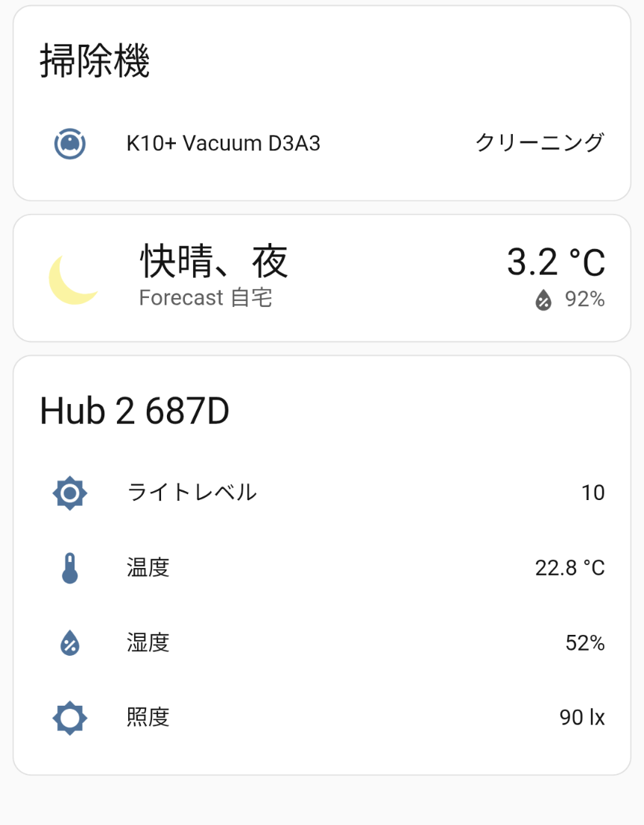
Task: Click the 92% weather humidity value
Action: click(584, 300)
